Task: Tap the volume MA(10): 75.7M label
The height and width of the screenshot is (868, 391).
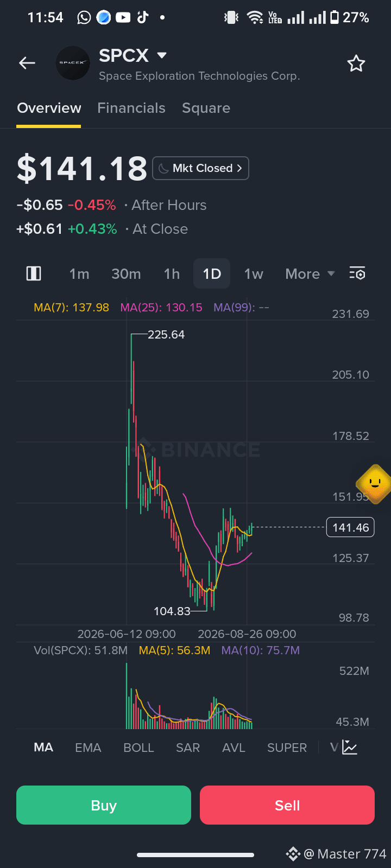Action: [261, 650]
